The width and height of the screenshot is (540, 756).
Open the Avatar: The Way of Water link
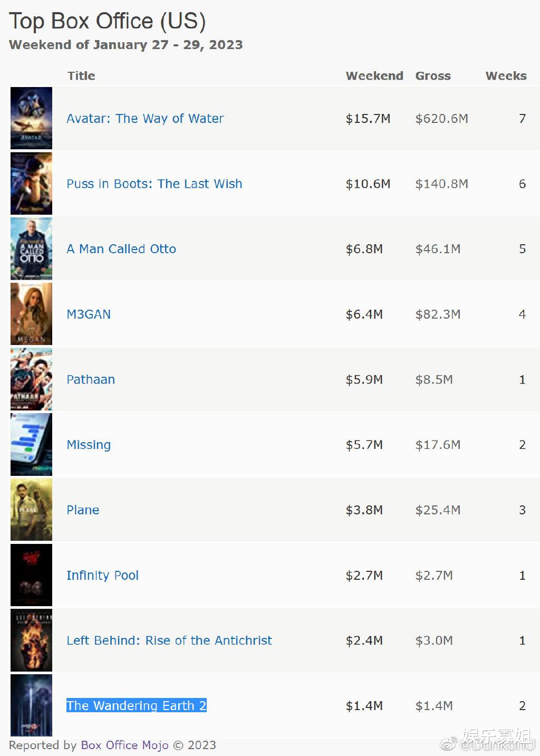145,119
